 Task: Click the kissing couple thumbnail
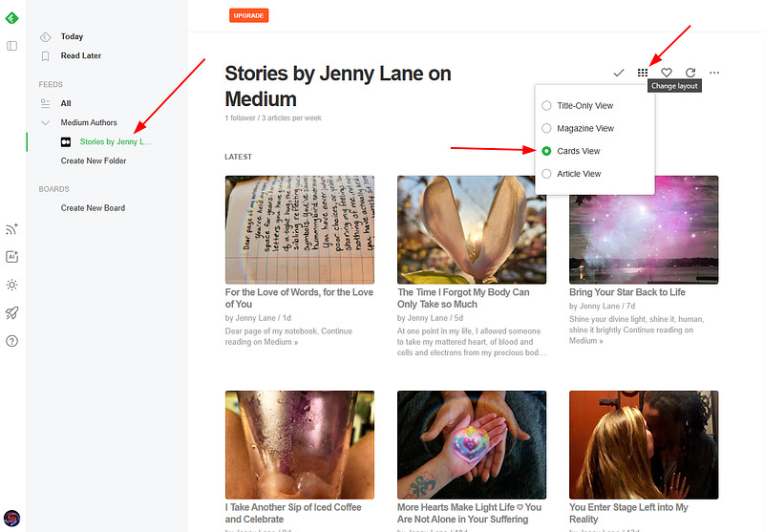click(644, 445)
